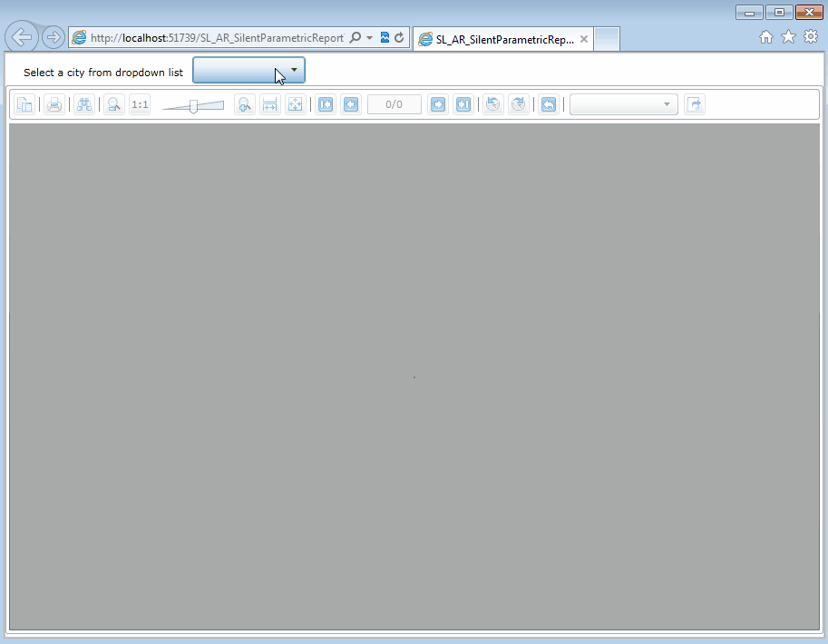Reset zoom with the 1:1 button
This screenshot has width=828, height=644.
tap(140, 104)
